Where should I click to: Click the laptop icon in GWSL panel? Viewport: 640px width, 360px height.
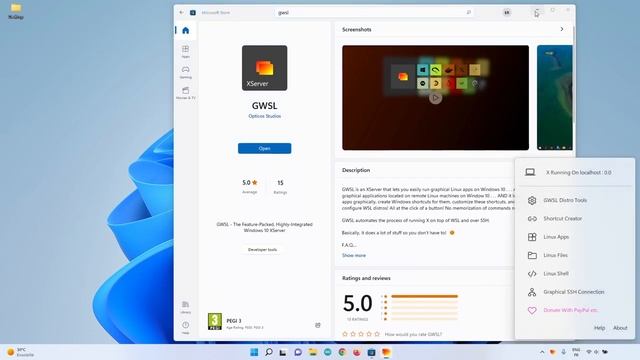click(530, 172)
